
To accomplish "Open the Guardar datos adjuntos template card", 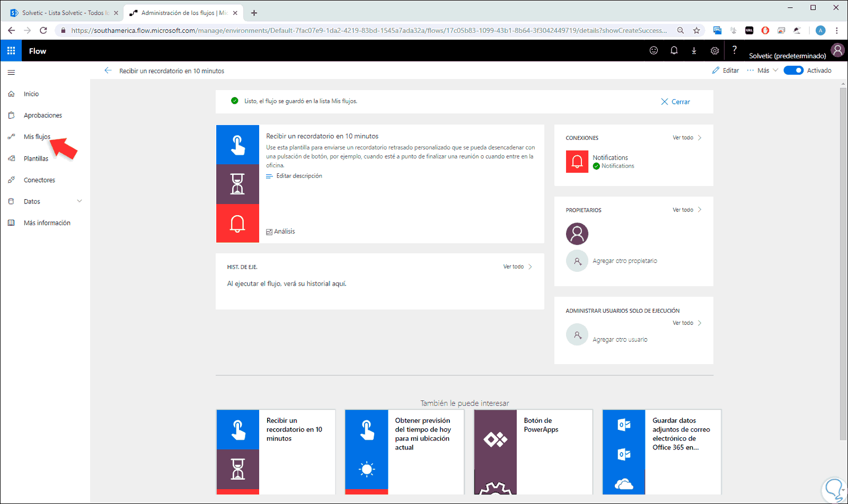I will pos(662,452).
